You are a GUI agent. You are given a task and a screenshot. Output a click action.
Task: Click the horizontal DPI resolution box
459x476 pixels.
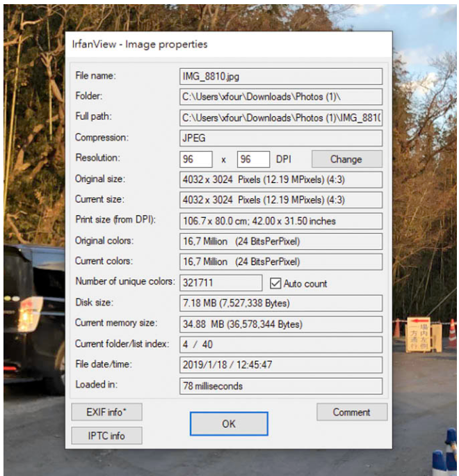coord(196,159)
